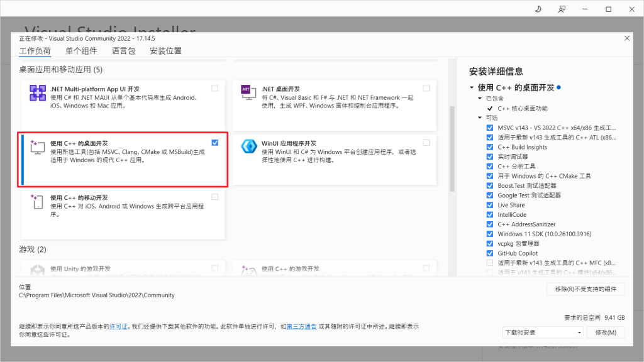Switch to the 单个组件 tab
The height and width of the screenshot is (362, 644).
click(81, 51)
